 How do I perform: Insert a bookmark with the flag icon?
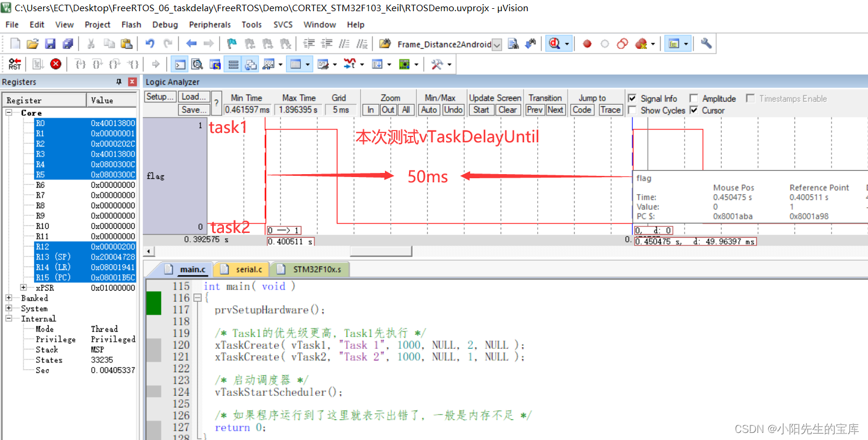(232, 44)
